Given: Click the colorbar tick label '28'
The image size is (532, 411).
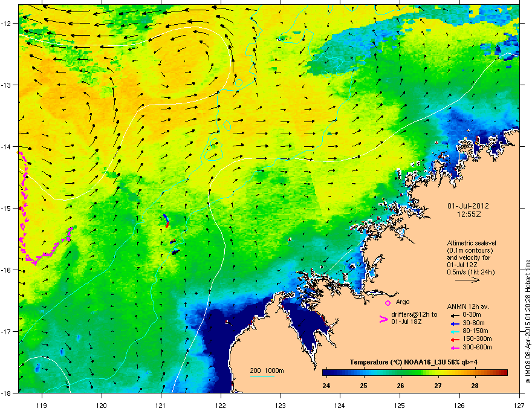Looking at the screenshot, I should point(475,386).
